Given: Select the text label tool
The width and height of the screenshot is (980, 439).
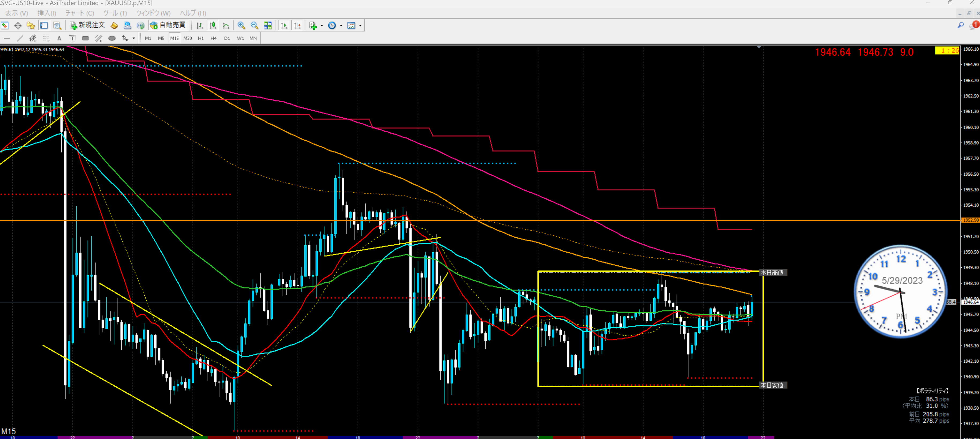Looking at the screenshot, I should 72,38.
